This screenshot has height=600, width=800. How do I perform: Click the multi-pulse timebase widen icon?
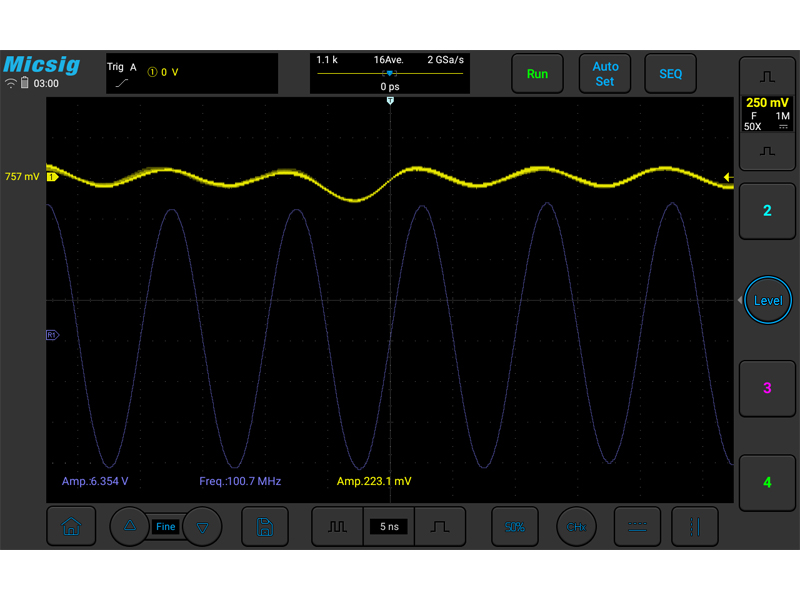[338, 527]
